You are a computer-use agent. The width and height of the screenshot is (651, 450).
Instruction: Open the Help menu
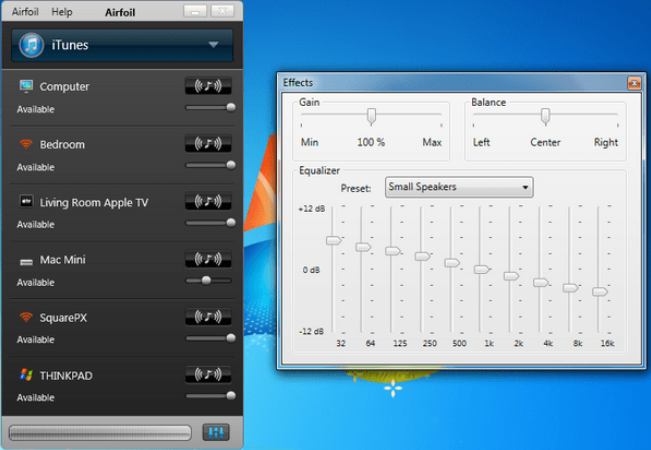(x=62, y=12)
